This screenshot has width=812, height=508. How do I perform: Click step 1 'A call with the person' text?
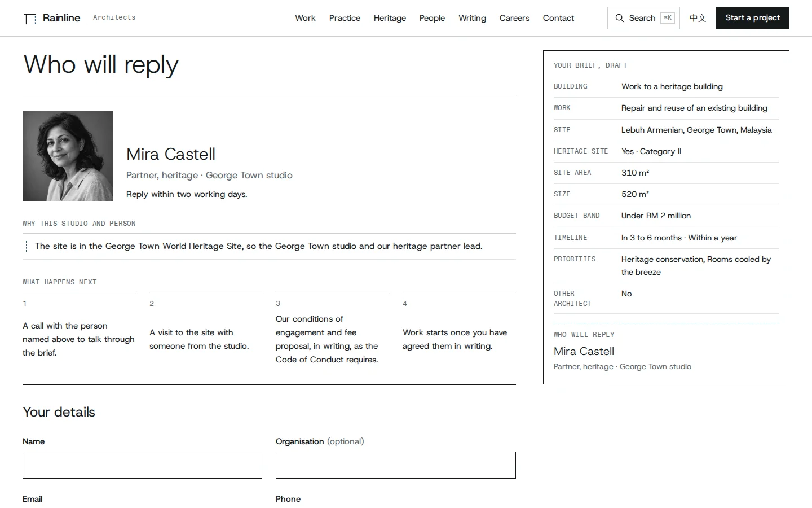click(78, 339)
